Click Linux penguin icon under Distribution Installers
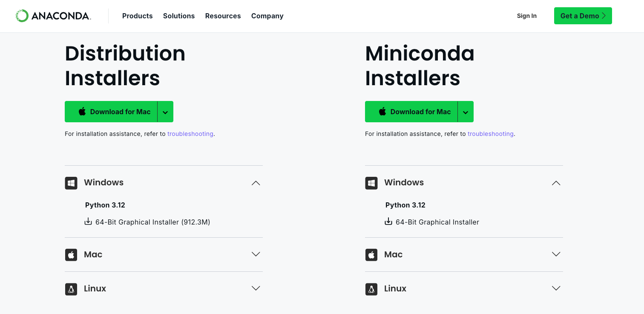 click(71, 289)
